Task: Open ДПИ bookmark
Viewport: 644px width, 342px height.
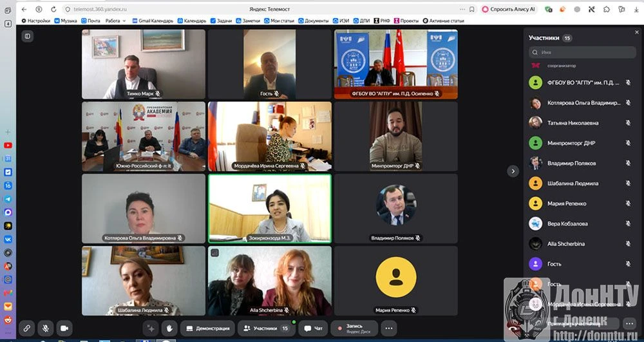Action: click(361, 21)
